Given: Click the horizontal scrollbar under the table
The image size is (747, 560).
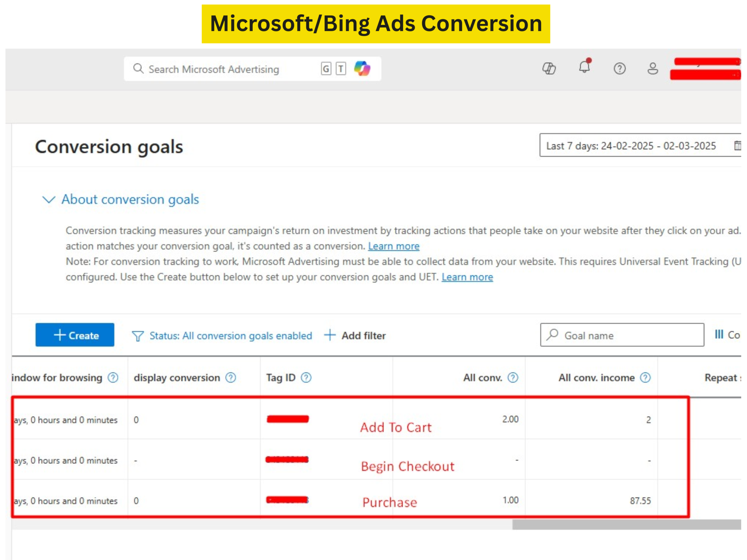Looking at the screenshot, I should pos(626,524).
